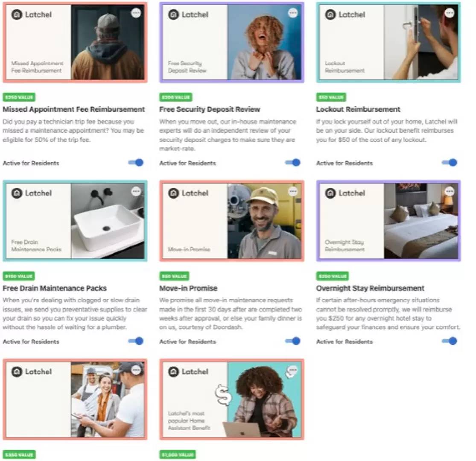Turn off Lockout Reimbursement toggle
The width and height of the screenshot is (476, 461).
(x=450, y=163)
